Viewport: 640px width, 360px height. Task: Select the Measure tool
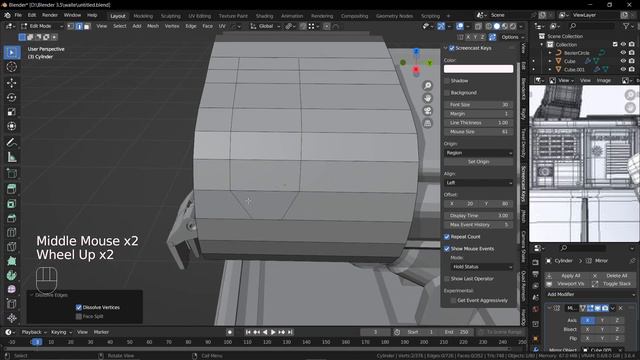tap(11, 157)
